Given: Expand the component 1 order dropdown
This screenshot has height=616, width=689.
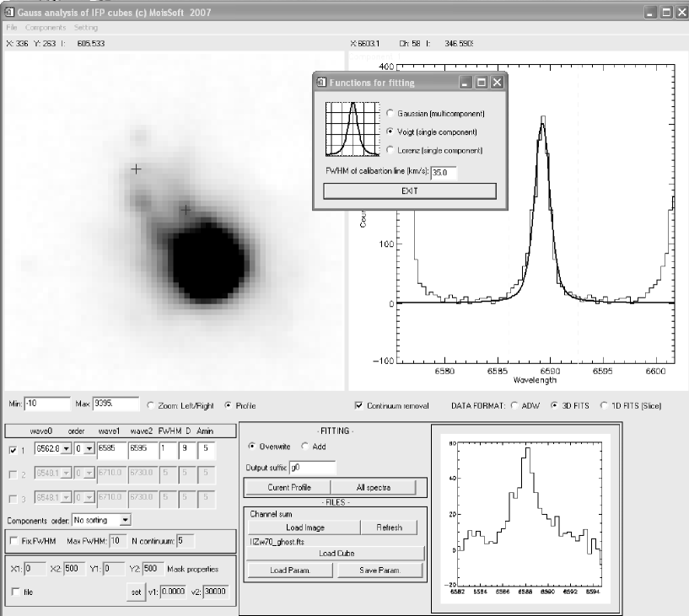Looking at the screenshot, I should (x=87, y=451).
